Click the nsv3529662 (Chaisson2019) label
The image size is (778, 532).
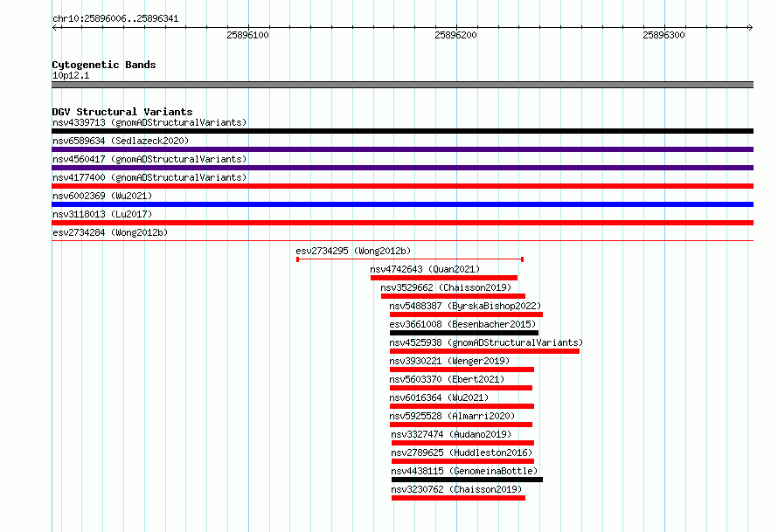[446, 287]
